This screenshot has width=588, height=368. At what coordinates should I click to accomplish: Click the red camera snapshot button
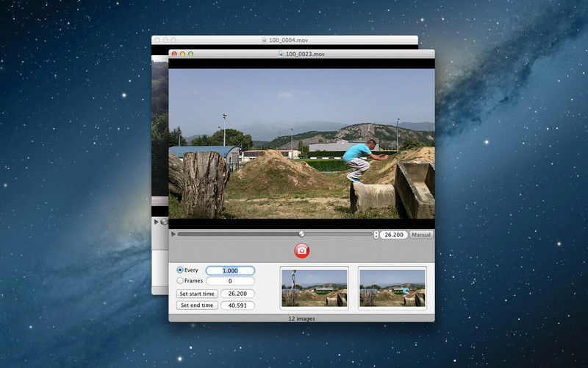click(x=301, y=250)
